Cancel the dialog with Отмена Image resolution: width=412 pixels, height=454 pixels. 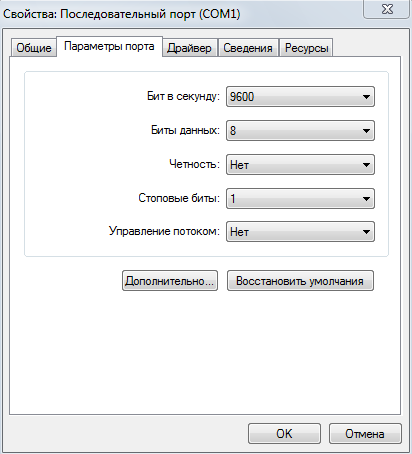tap(365, 434)
